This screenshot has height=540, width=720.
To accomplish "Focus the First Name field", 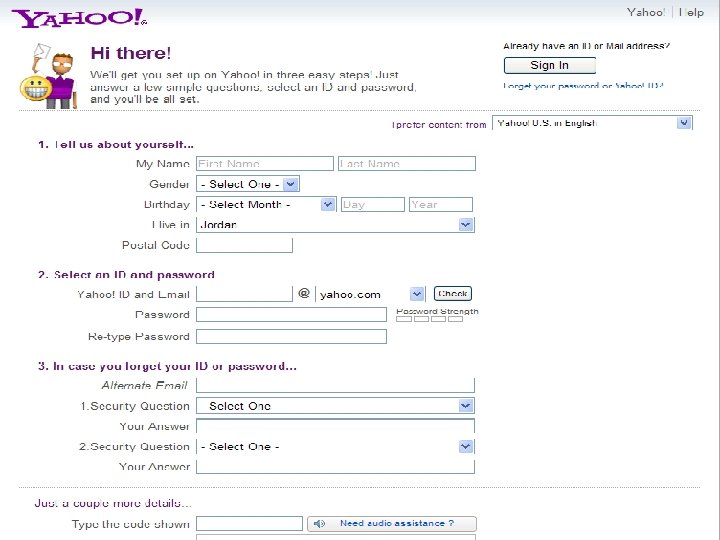I will (x=265, y=163).
